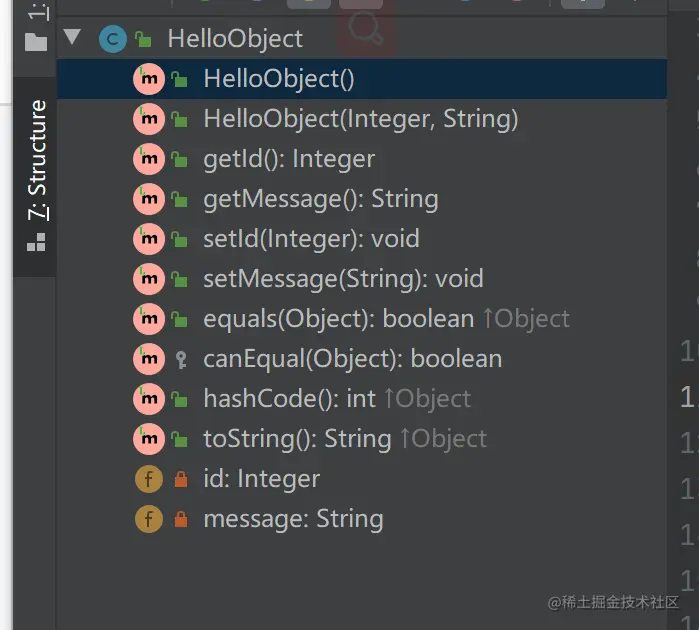The width and height of the screenshot is (699, 630).
Task: Click the Project folder sidebar icon
Action: [36, 41]
